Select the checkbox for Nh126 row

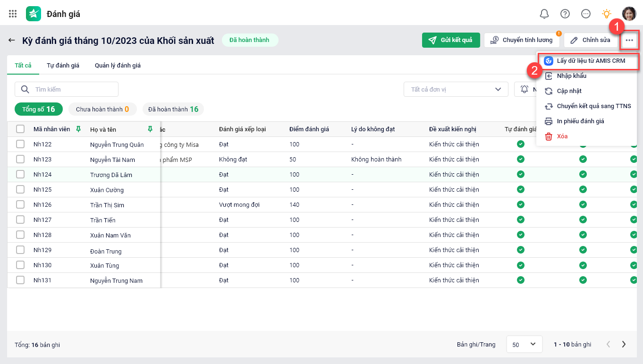20,205
